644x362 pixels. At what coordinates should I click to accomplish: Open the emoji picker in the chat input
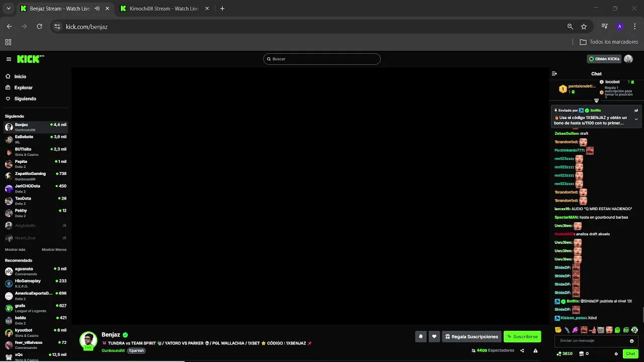(x=632, y=341)
